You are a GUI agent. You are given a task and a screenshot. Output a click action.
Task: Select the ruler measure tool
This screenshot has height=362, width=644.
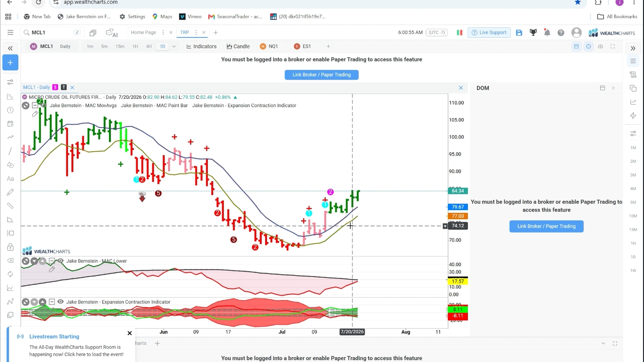[10, 206]
